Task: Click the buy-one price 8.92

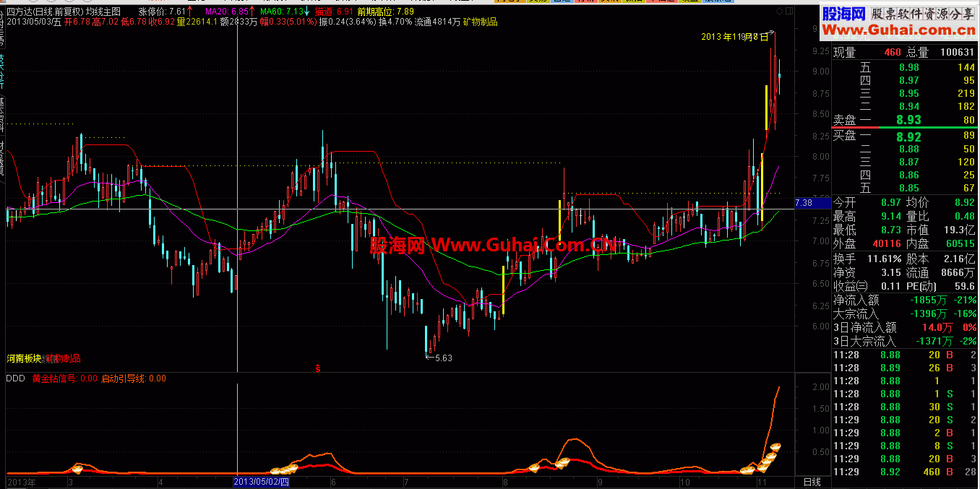Action: tap(908, 136)
